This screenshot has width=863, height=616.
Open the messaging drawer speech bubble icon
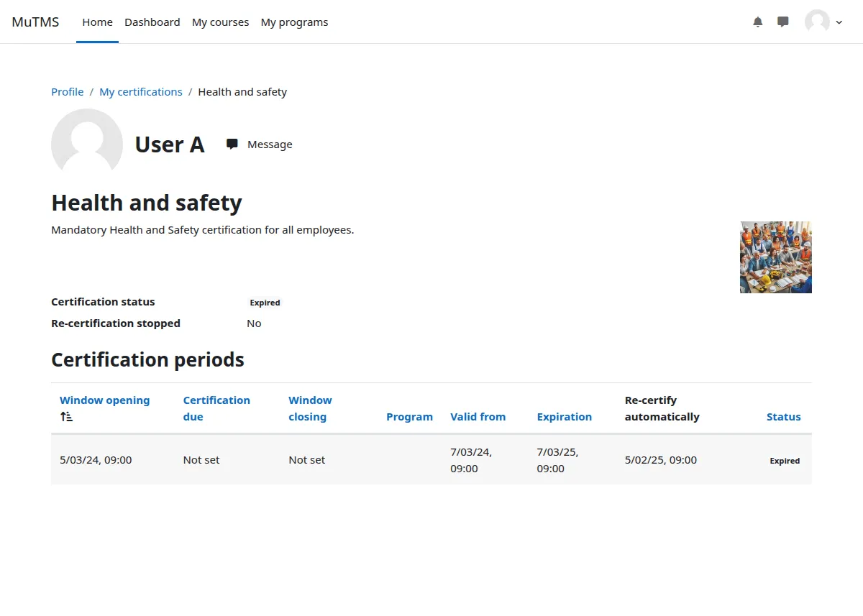(783, 22)
